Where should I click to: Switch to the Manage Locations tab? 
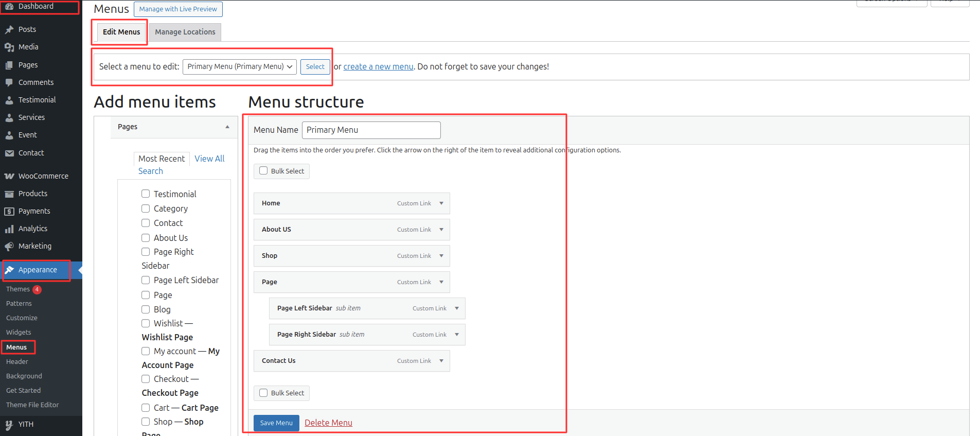click(185, 32)
